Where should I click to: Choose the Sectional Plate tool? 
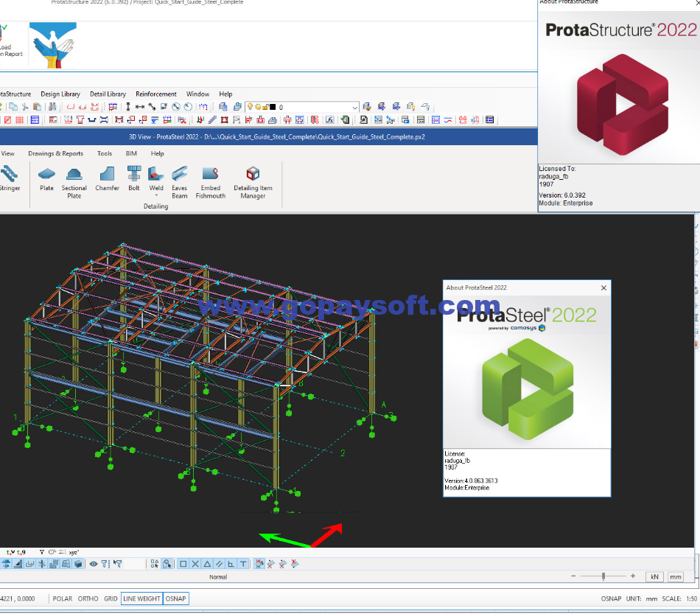[74, 182]
